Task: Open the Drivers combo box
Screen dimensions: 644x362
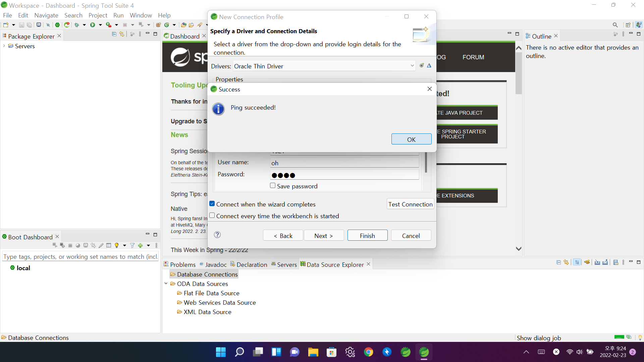Action: [412, 66]
